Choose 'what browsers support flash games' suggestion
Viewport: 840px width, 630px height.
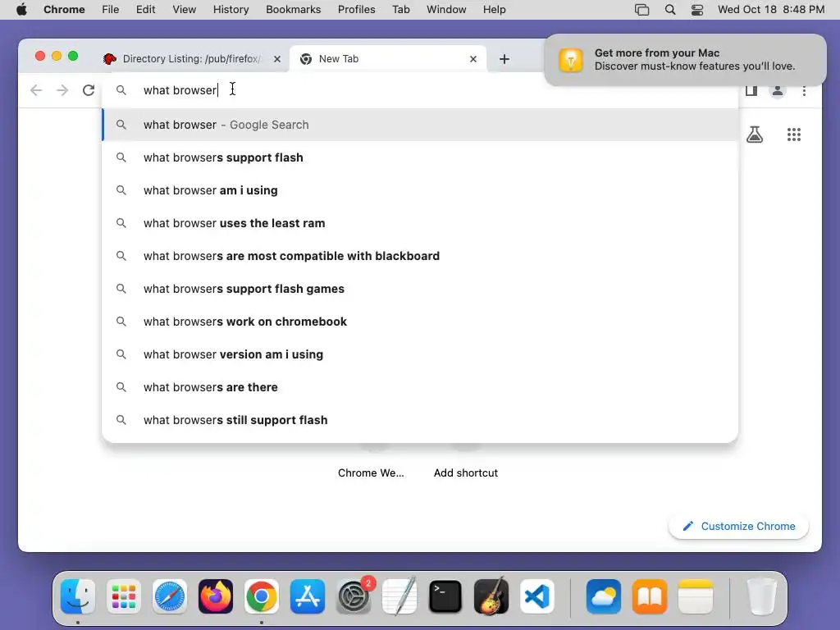[420, 289]
